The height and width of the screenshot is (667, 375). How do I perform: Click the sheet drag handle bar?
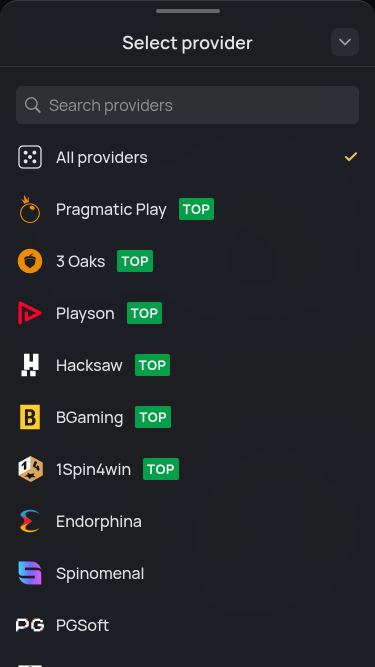(x=188, y=11)
